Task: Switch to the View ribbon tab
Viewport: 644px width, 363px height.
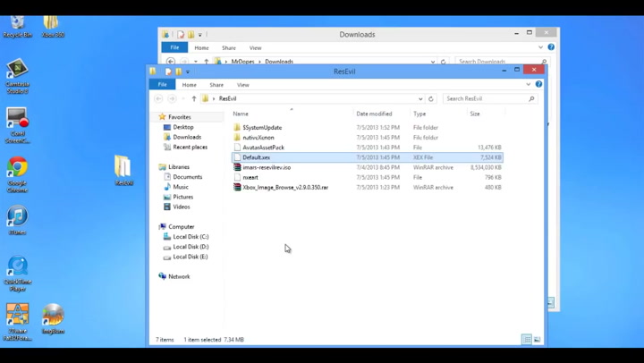Action: coord(242,85)
